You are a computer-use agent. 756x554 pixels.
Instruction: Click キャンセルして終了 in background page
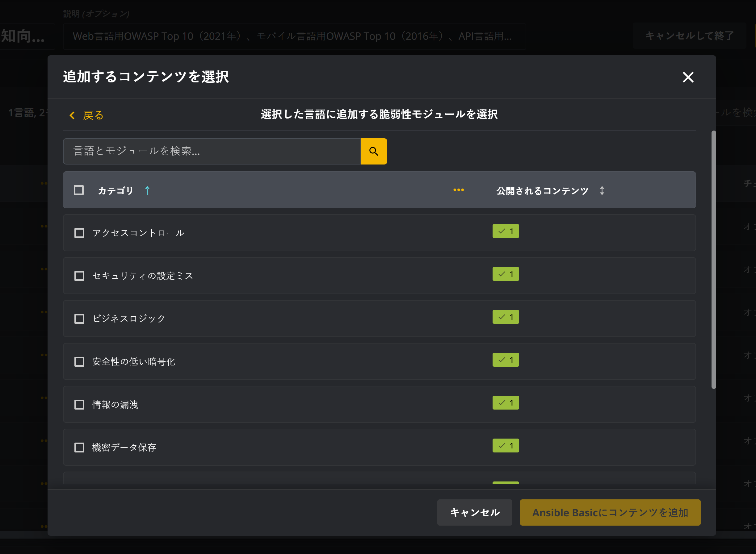pos(690,36)
